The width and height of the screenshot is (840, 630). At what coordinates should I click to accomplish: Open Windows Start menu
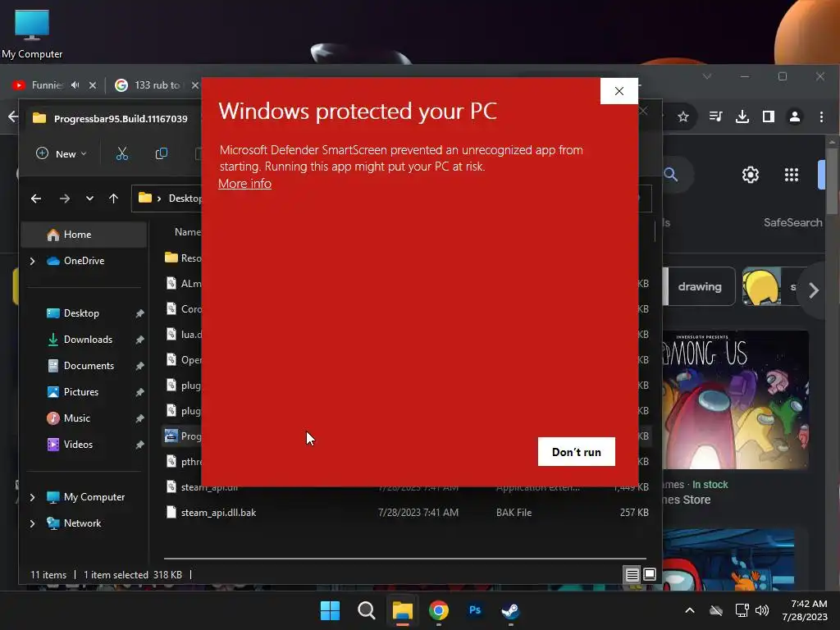click(x=330, y=610)
